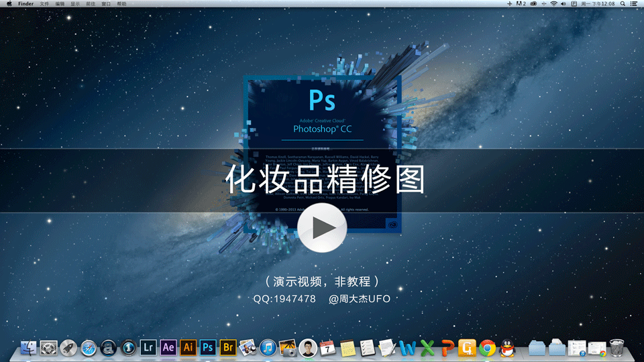The image size is (644, 362).
Task: Open the minimized Chrome window in dock
Action: click(x=597, y=349)
